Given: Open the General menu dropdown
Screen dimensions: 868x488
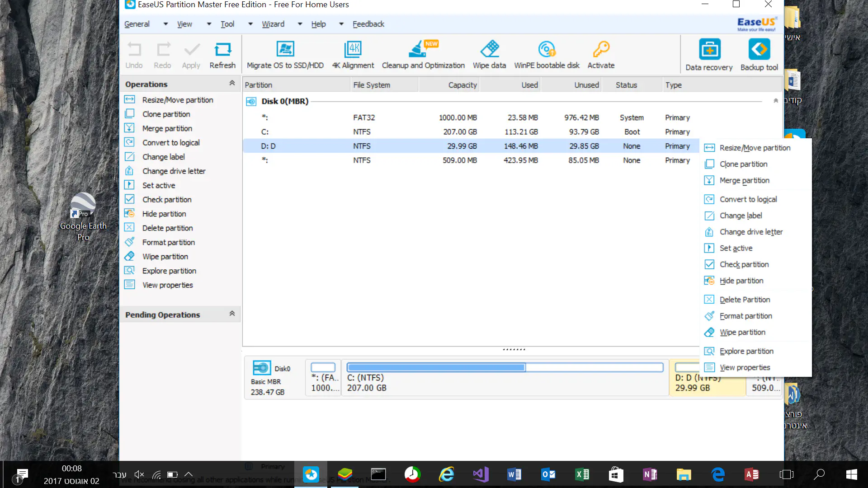Looking at the screenshot, I should click(137, 24).
